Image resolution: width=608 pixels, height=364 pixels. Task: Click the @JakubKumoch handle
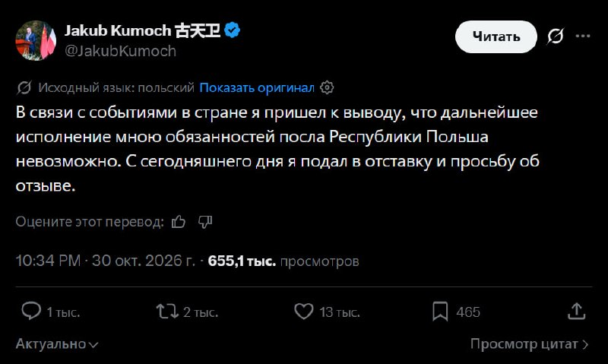click(120, 51)
